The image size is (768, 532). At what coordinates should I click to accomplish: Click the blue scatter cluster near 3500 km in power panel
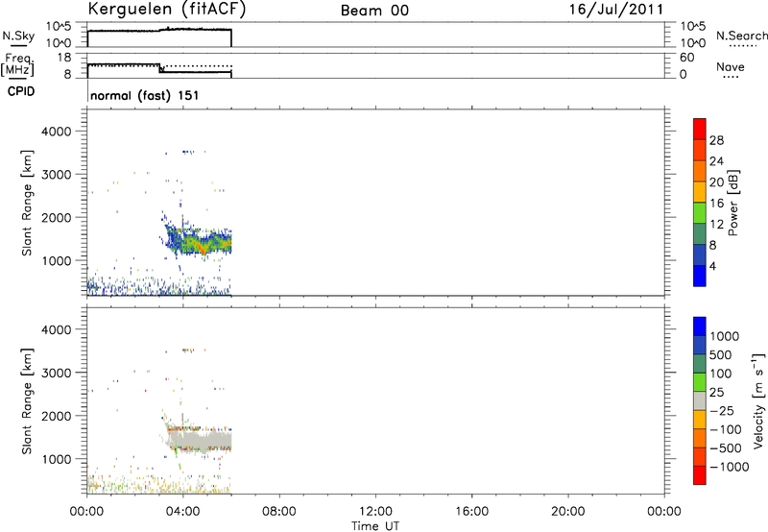(x=187, y=152)
